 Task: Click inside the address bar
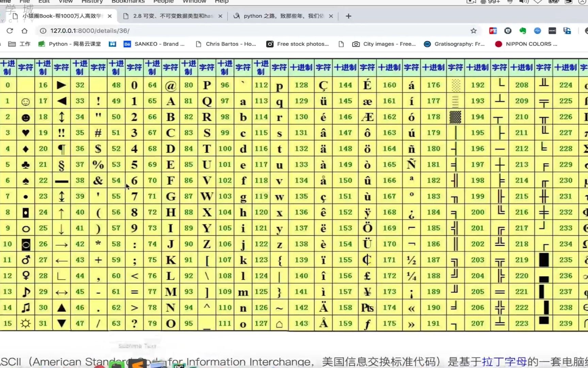coord(204,31)
